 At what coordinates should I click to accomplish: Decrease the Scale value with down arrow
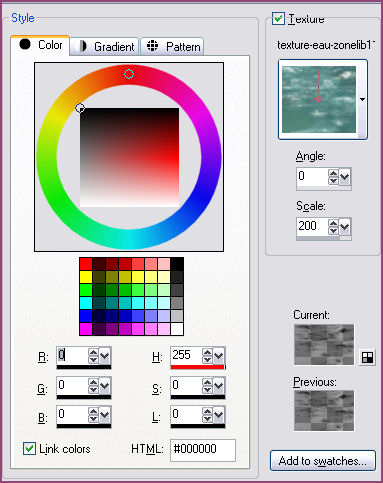(x=333, y=230)
